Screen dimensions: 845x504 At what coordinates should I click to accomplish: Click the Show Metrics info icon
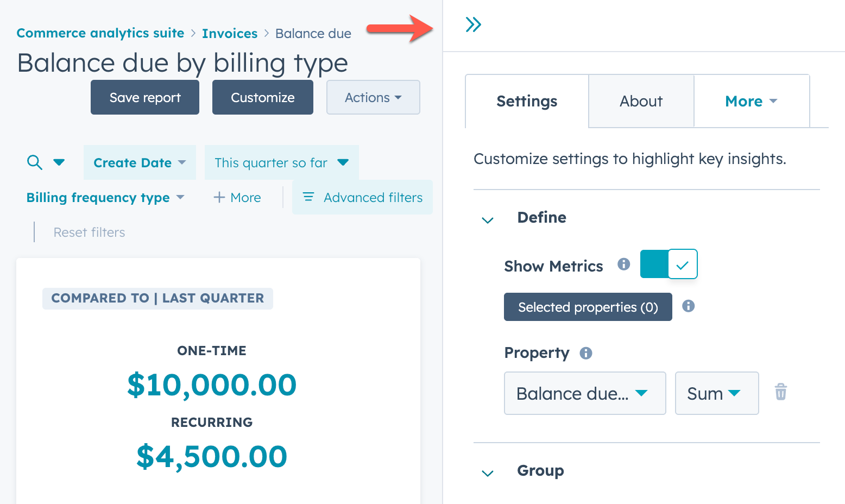pos(624,264)
